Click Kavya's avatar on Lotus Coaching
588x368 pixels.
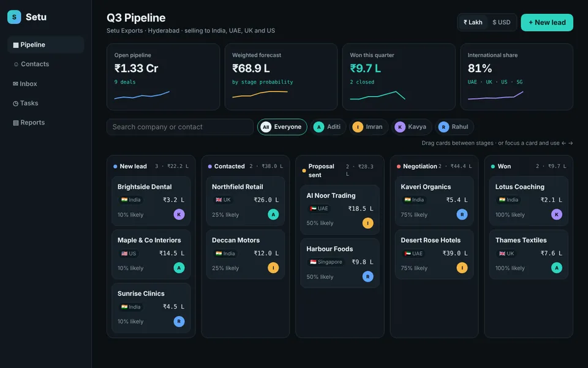tap(557, 215)
